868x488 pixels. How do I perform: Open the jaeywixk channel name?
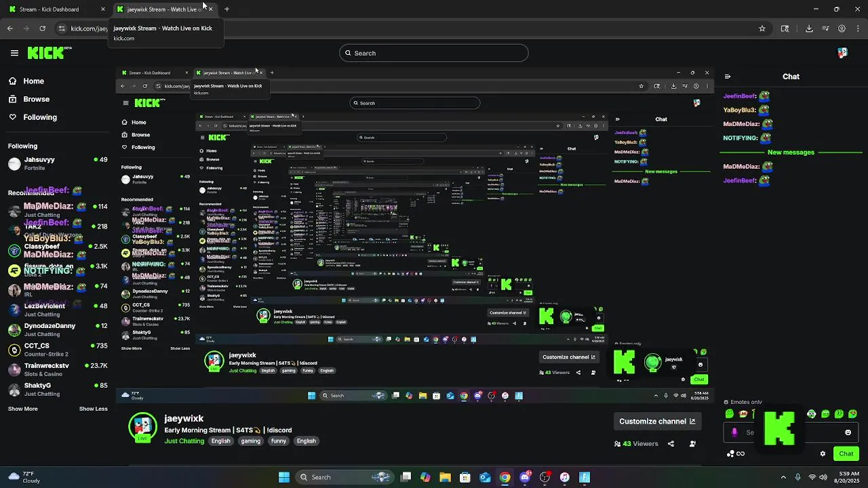(x=184, y=418)
